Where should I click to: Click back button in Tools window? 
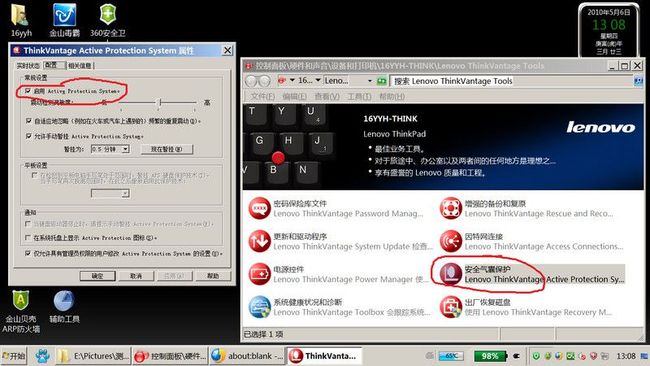coord(251,81)
